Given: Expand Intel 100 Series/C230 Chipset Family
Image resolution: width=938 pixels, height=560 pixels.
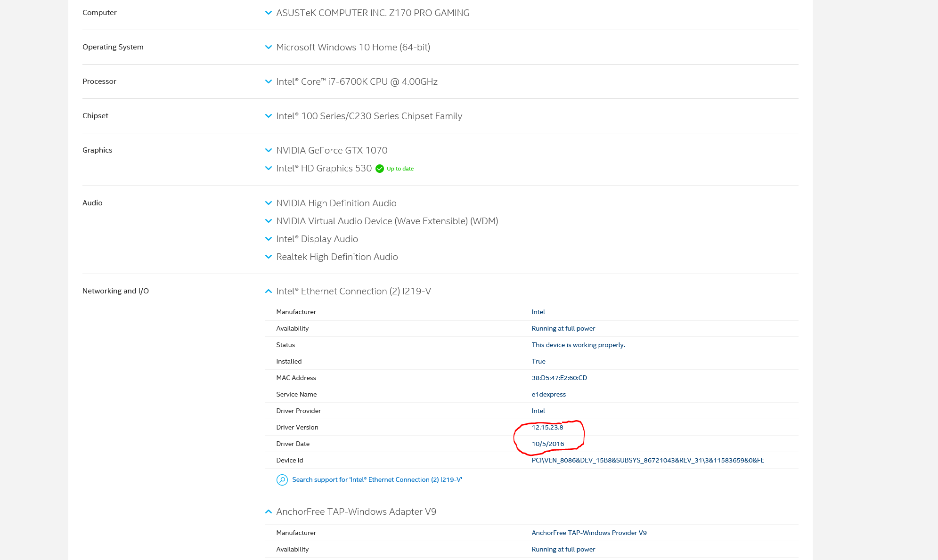Looking at the screenshot, I should [269, 116].
